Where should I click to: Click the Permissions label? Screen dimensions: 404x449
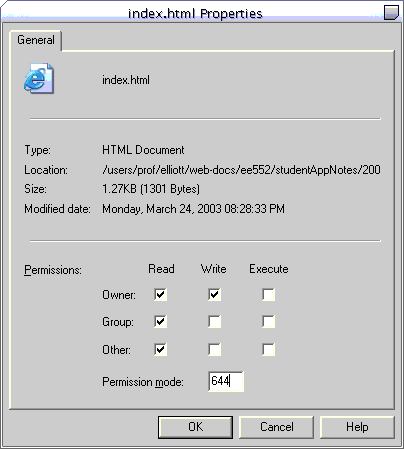53,270
